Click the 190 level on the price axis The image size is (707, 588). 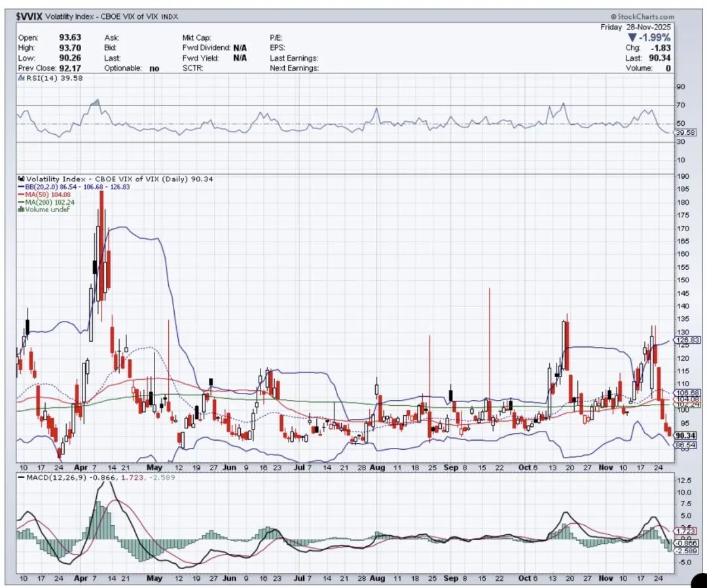point(683,176)
